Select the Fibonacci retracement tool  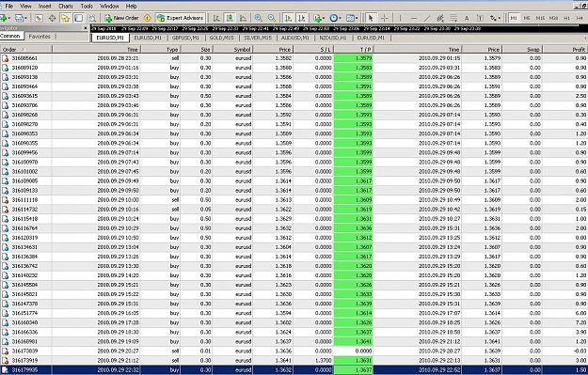pyautogui.click(x=453, y=18)
